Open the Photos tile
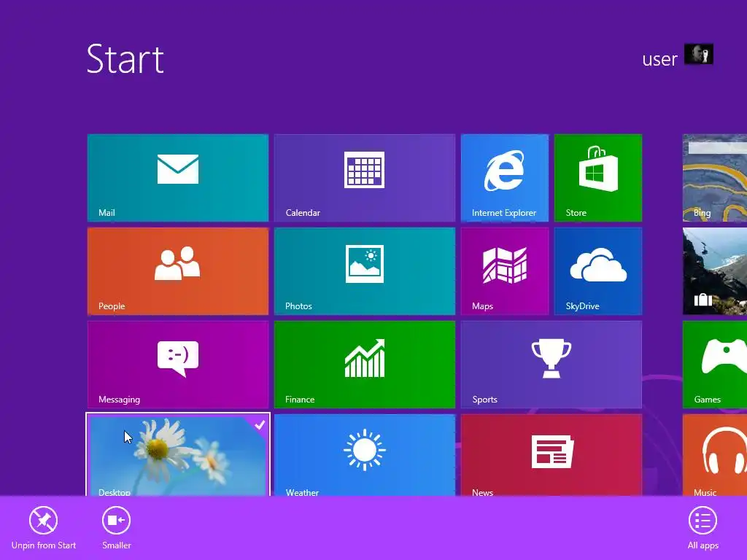747x560 pixels. [x=365, y=271]
